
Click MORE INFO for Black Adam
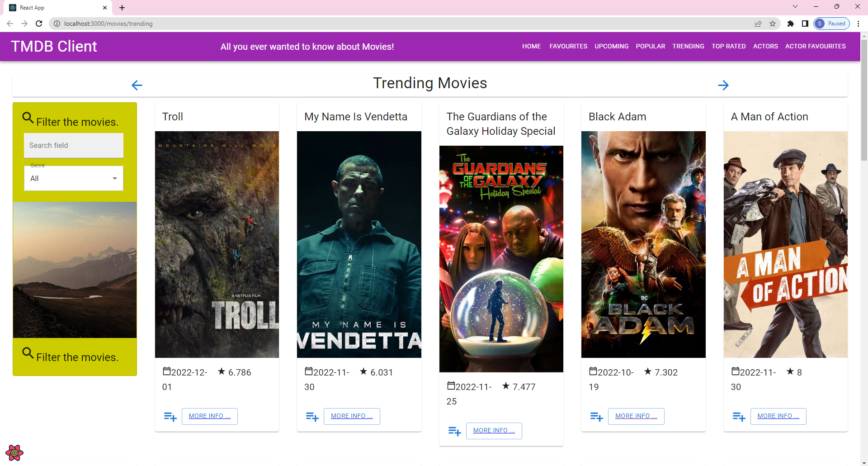636,416
